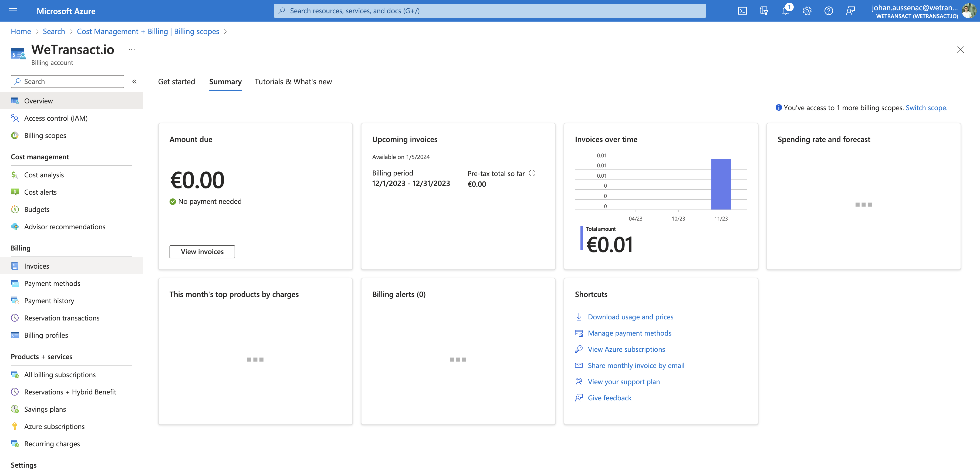Close the billing account blade

960,50
